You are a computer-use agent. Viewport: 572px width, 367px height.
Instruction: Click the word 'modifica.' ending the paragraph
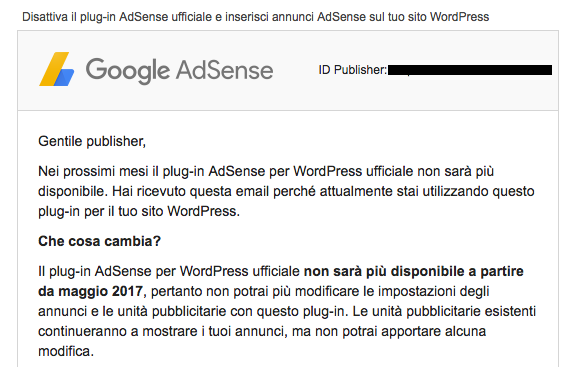coord(66,351)
